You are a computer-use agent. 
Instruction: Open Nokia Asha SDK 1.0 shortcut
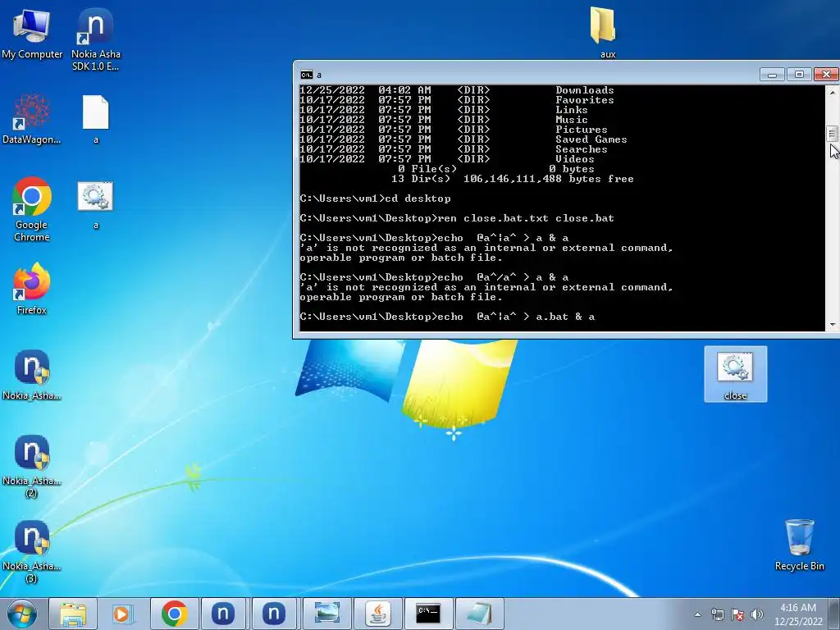[x=95, y=39]
